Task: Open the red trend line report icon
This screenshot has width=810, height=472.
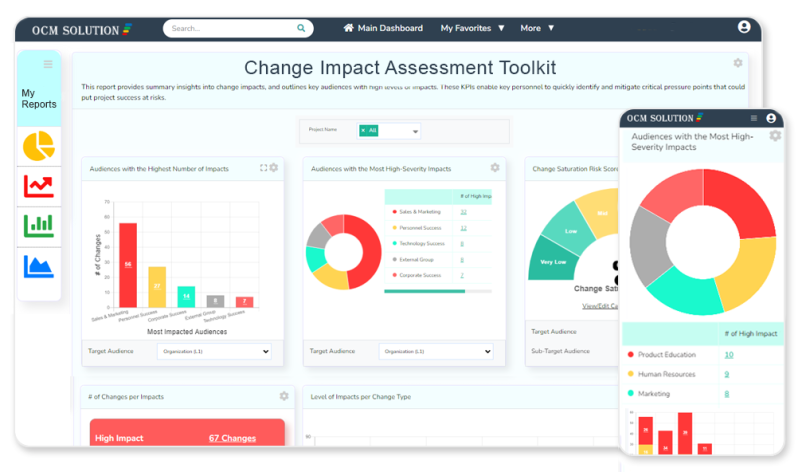Action: 39,186
